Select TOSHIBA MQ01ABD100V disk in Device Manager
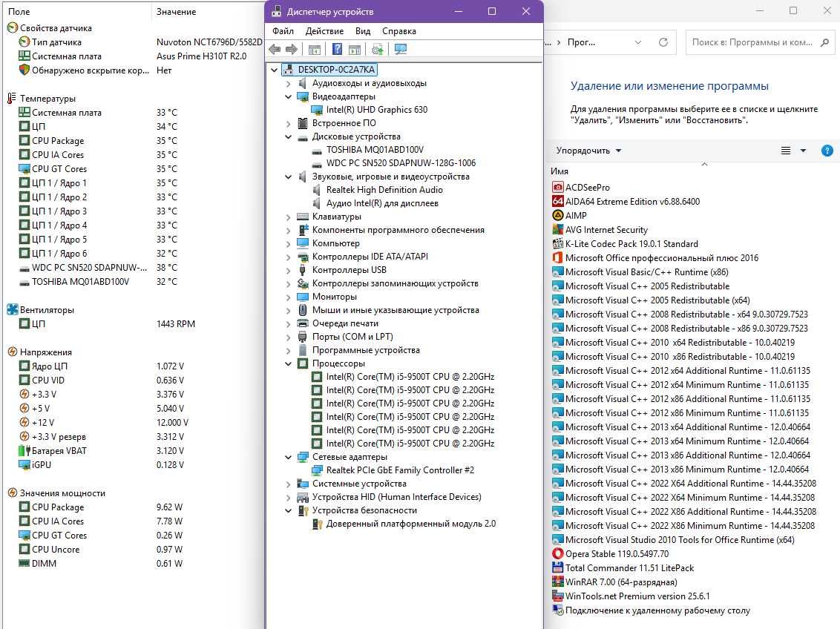The height and width of the screenshot is (629, 840). point(375,150)
